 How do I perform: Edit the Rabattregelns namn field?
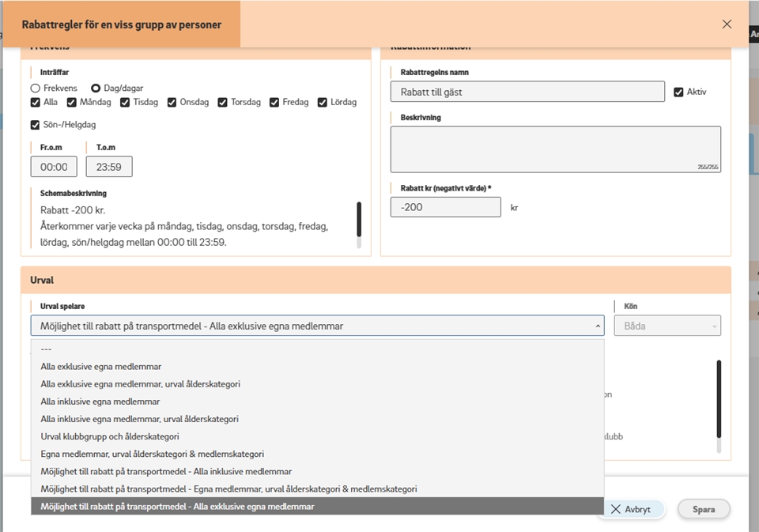(x=527, y=92)
